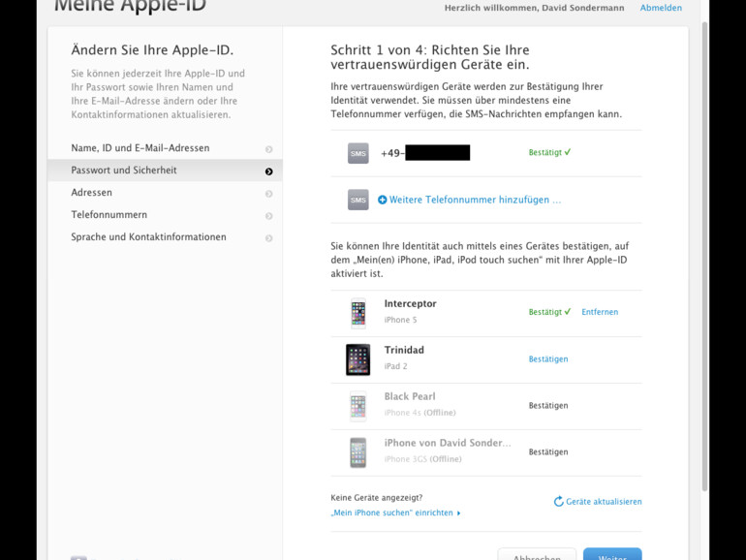Image resolution: width=746 pixels, height=560 pixels.
Task: Expand Name, ID und E-Mail-Adressen arrow
Action: [x=268, y=149]
